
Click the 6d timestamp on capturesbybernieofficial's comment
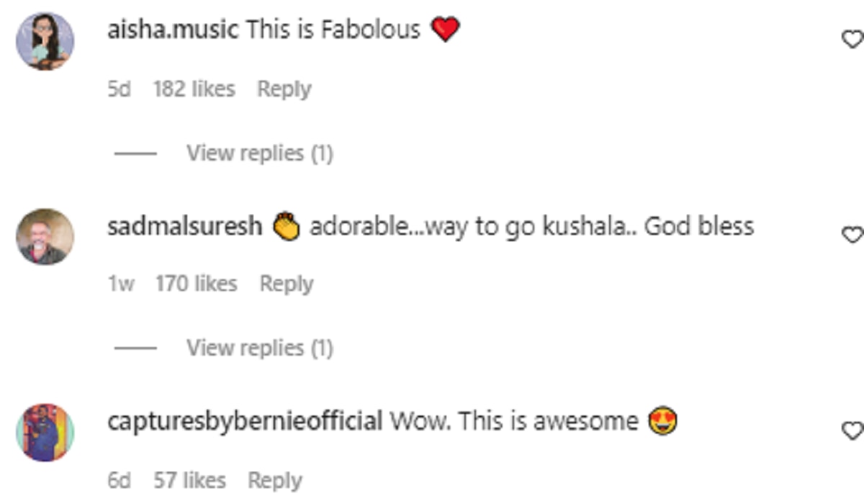click(120, 480)
